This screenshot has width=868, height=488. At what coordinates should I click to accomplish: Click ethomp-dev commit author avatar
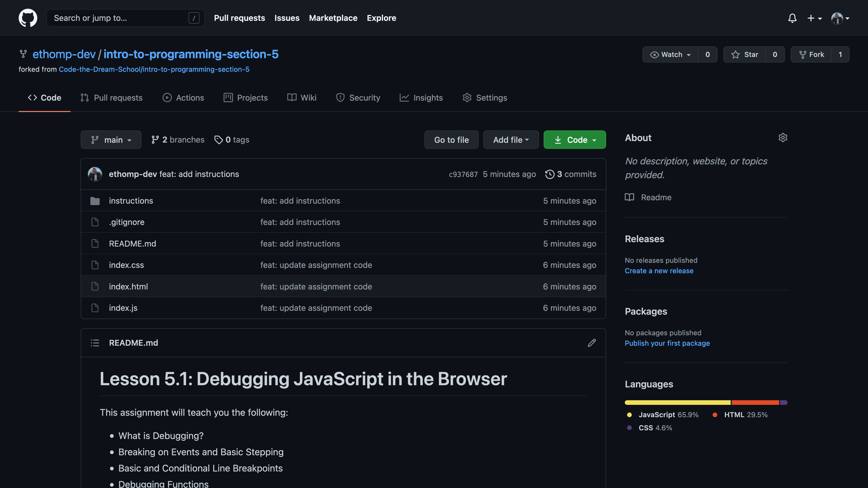(95, 174)
